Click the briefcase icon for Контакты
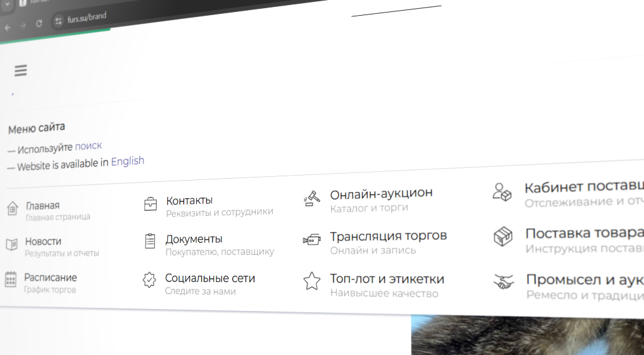This screenshot has width=644, height=355. point(150,204)
